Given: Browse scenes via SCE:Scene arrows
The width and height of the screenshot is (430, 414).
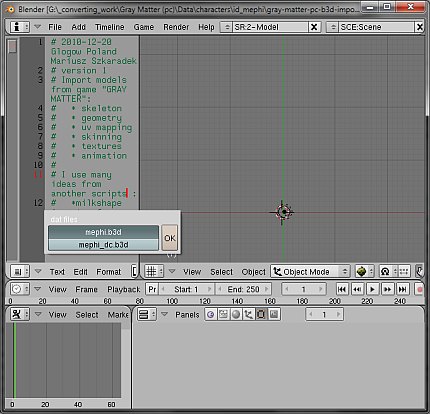Looking at the screenshot, I should (333, 27).
